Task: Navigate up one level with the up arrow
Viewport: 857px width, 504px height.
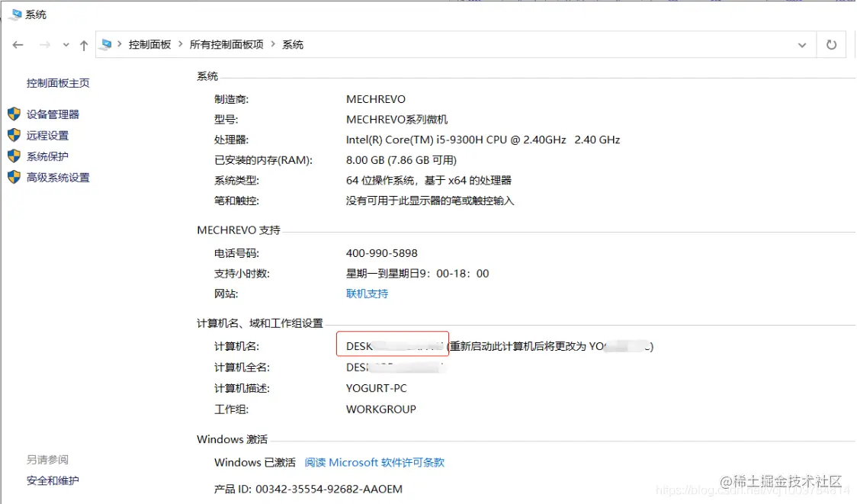Action: 83,45
